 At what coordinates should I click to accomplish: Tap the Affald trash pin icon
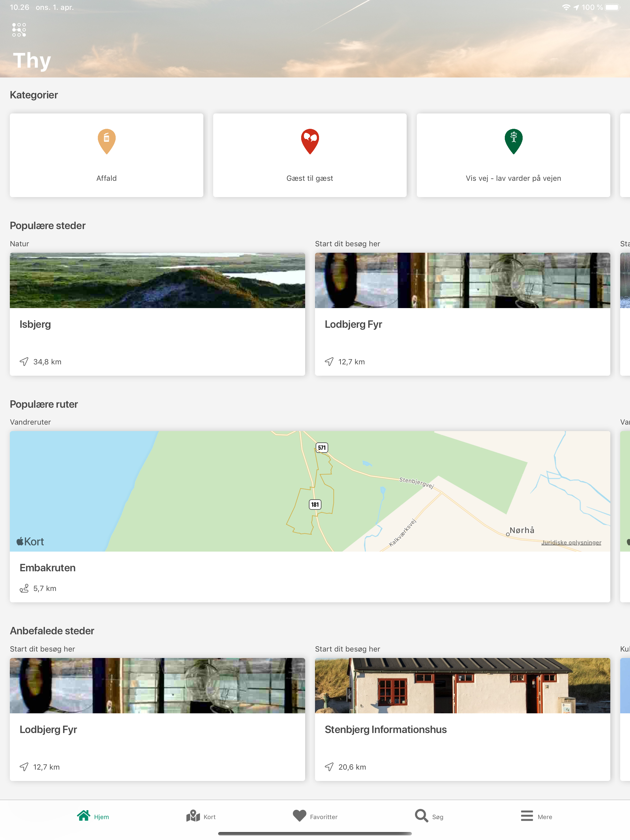(106, 141)
